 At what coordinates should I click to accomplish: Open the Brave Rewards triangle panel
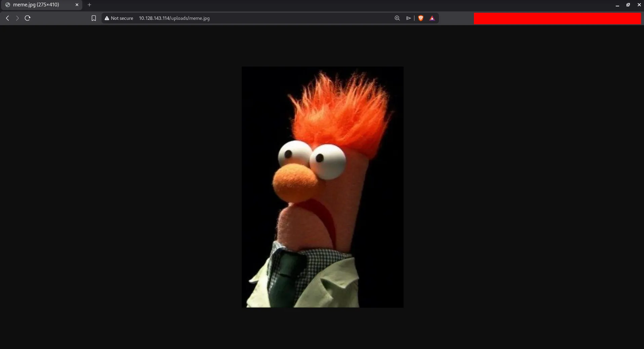pyautogui.click(x=432, y=18)
